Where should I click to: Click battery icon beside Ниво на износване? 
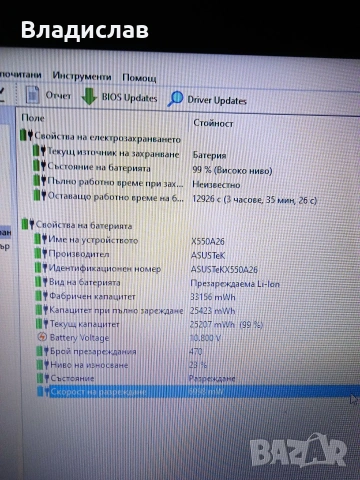coord(44,364)
